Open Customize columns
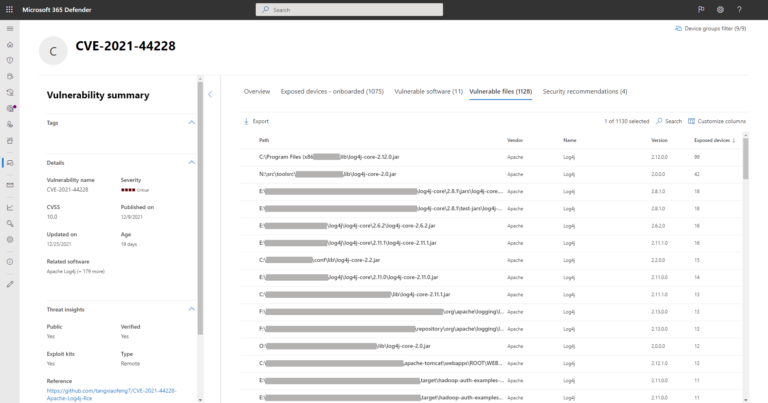The image size is (768, 403). tap(717, 121)
